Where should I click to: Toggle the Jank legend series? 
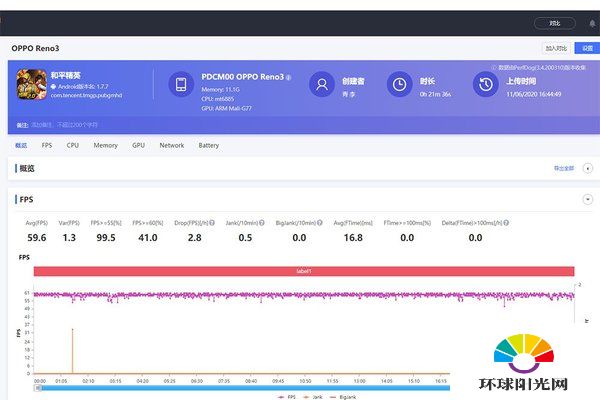(313, 397)
